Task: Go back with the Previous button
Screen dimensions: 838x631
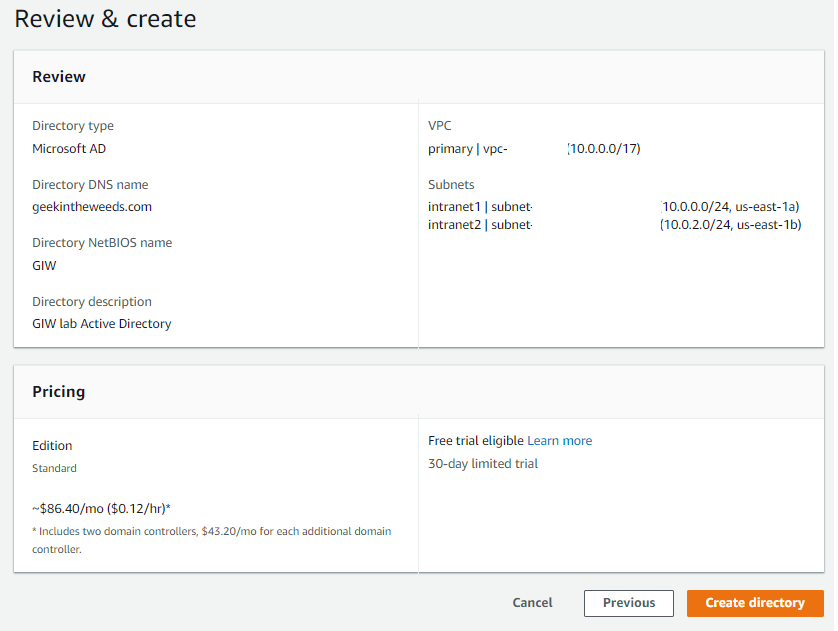Action: pos(629,603)
